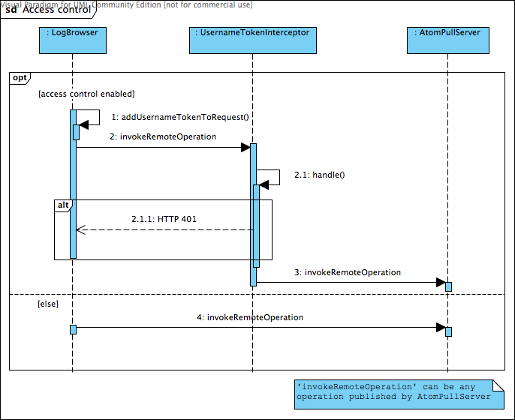This screenshot has width=515, height=420.
Task: Click the 'sd Access control' frame title
Action: tap(48, 10)
